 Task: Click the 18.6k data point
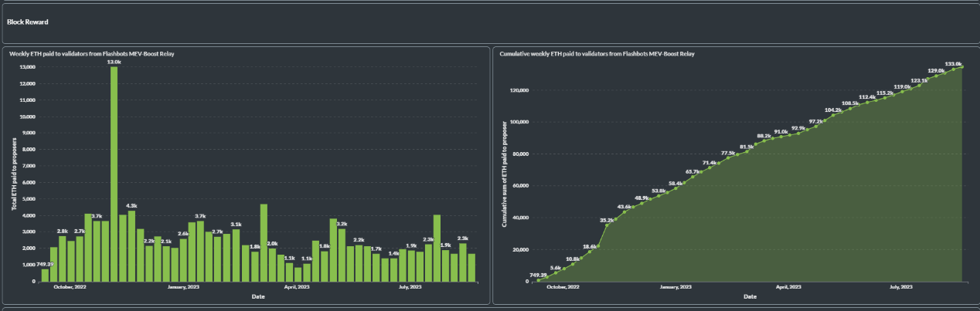click(589, 252)
